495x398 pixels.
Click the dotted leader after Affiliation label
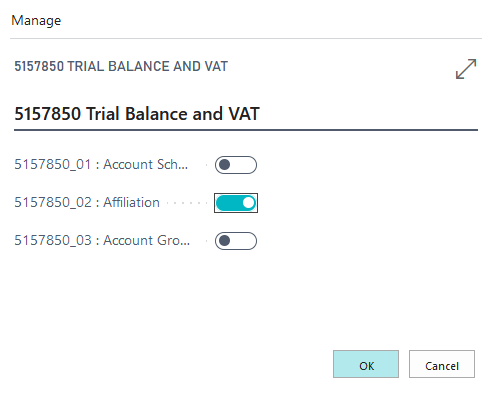(187, 203)
